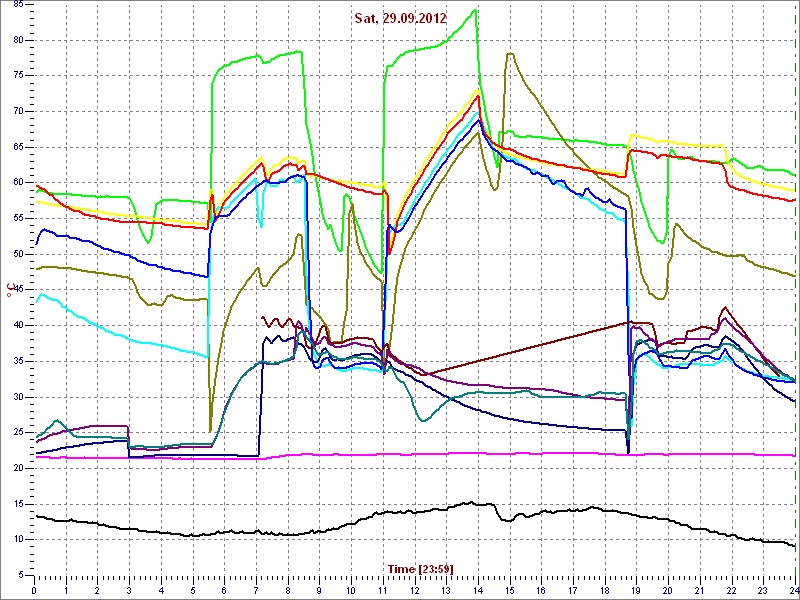Click hour 6 on the time axis
This screenshot has height=600, width=800.
tap(224, 589)
